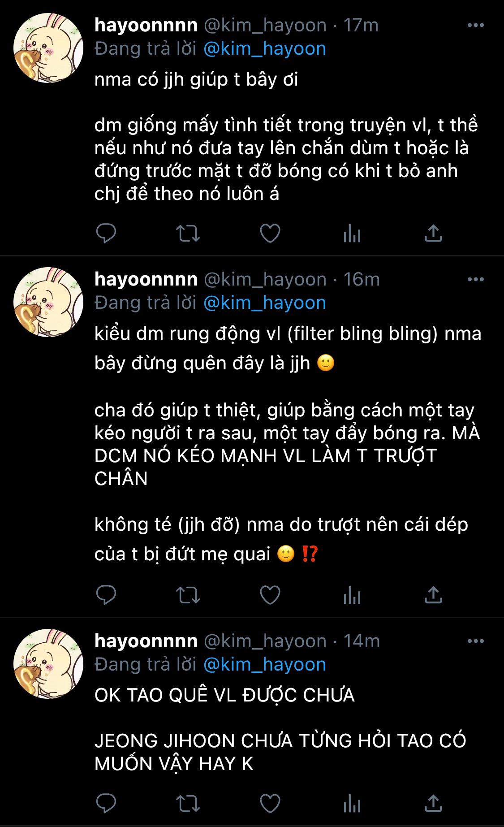Open bunny avatar of the 16m tweet
504x827 pixels.
pos(48,302)
